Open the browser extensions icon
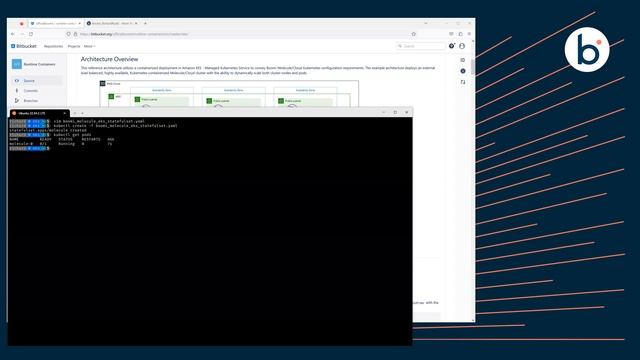The width and height of the screenshot is (640, 360). pos(460,34)
